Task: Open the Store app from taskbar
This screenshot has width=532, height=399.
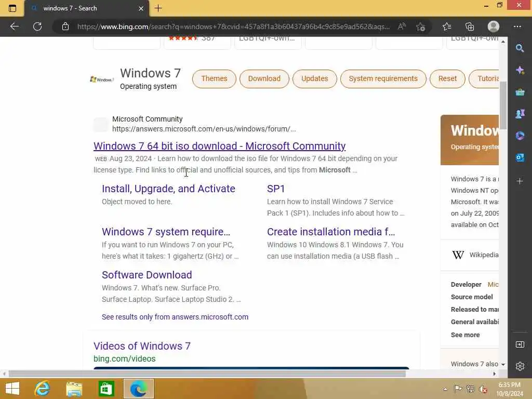Action: [106, 389]
